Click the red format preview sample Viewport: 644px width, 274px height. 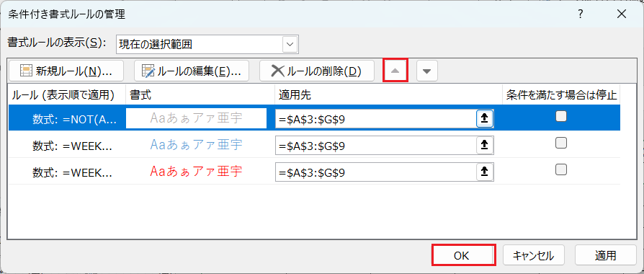(x=197, y=171)
